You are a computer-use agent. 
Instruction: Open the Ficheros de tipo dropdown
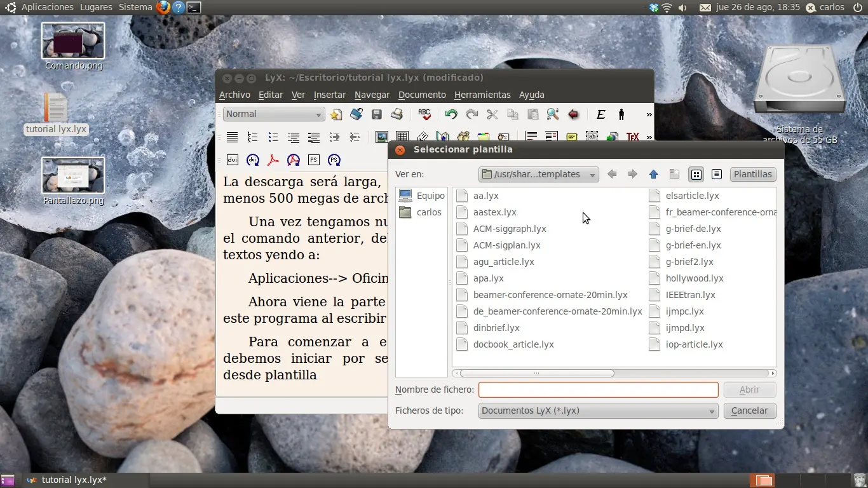[598, 410]
